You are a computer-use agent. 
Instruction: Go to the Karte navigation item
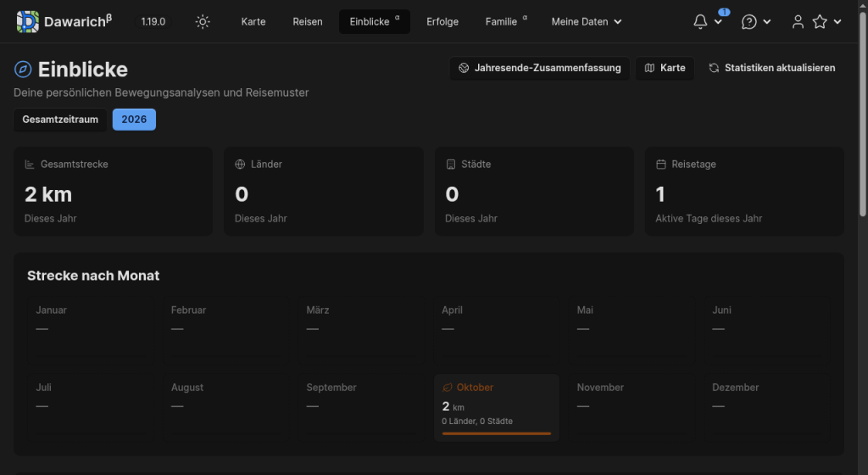coord(253,21)
